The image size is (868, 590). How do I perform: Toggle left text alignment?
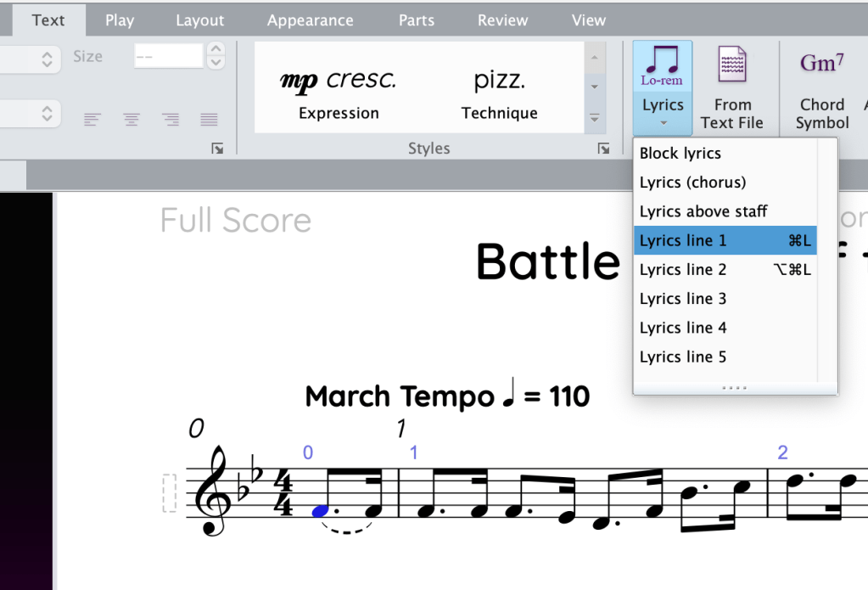(x=92, y=120)
